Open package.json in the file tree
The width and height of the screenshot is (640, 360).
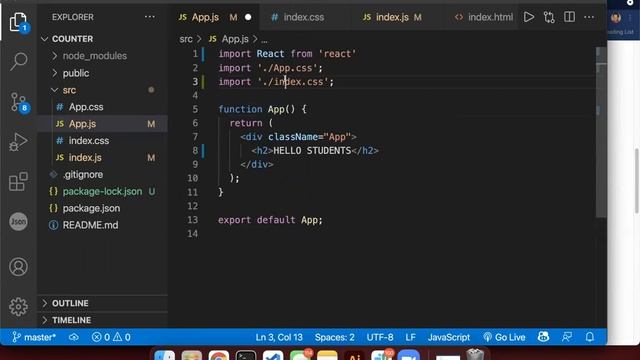coord(102,208)
